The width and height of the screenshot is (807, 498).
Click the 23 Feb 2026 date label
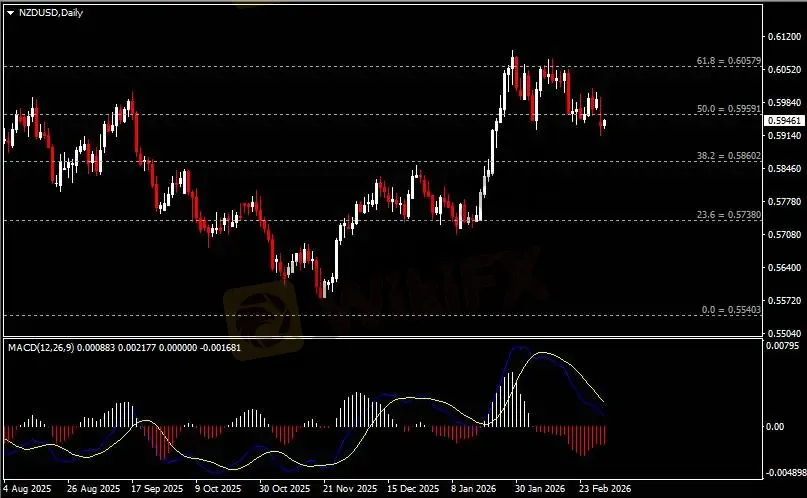click(x=605, y=489)
